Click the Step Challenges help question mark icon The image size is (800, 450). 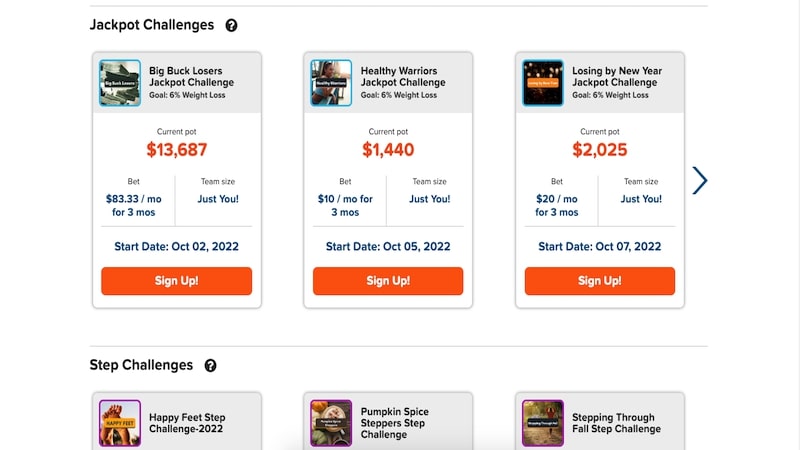210,366
